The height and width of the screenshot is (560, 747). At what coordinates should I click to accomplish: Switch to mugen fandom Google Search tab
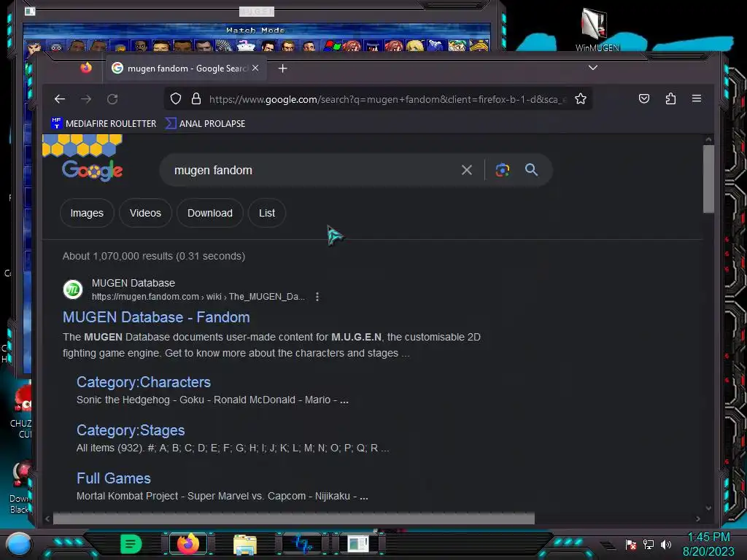click(x=186, y=69)
